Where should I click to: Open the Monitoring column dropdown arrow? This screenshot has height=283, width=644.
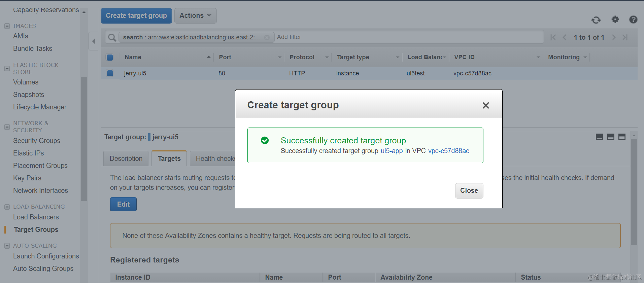[x=585, y=57]
